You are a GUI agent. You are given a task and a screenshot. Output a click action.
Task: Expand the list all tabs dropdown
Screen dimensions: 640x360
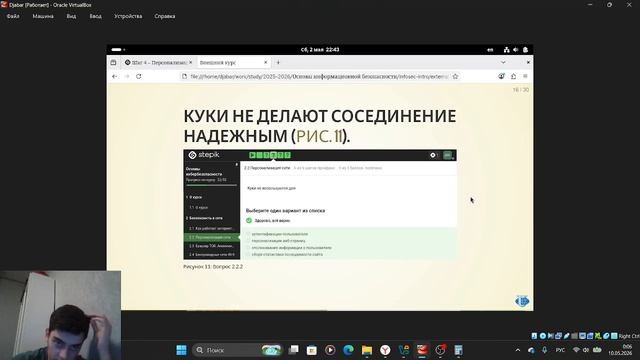(x=503, y=62)
